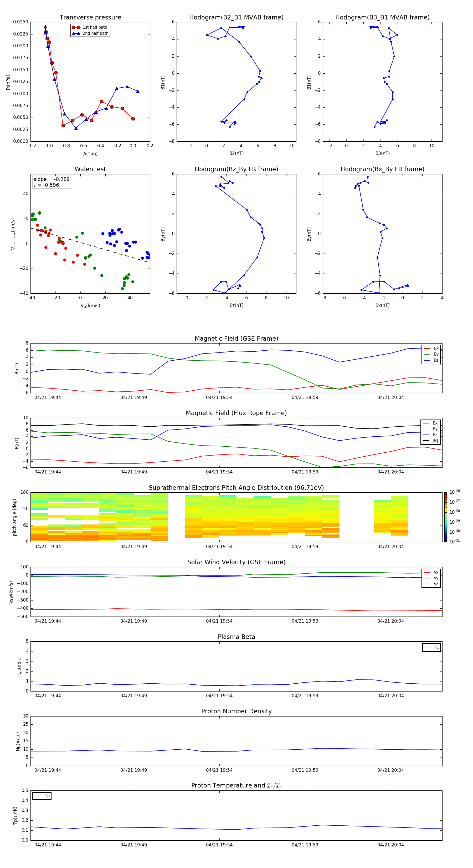
Task: Click the 'B2(nT)' x-axis label
Action: pyautogui.click(x=236, y=153)
